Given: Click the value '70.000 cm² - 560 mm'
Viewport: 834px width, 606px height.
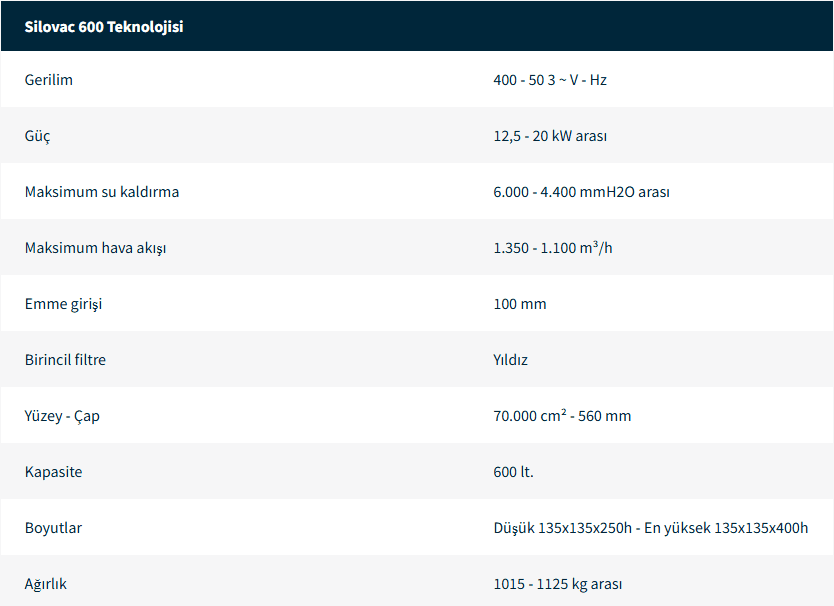Looking at the screenshot, I should [x=562, y=416].
